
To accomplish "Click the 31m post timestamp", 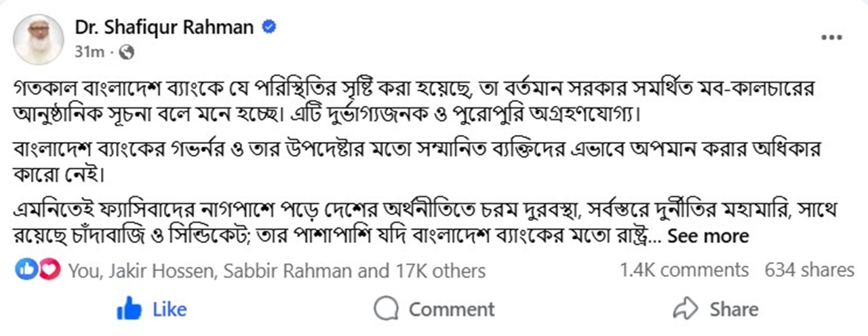I will 89,52.
